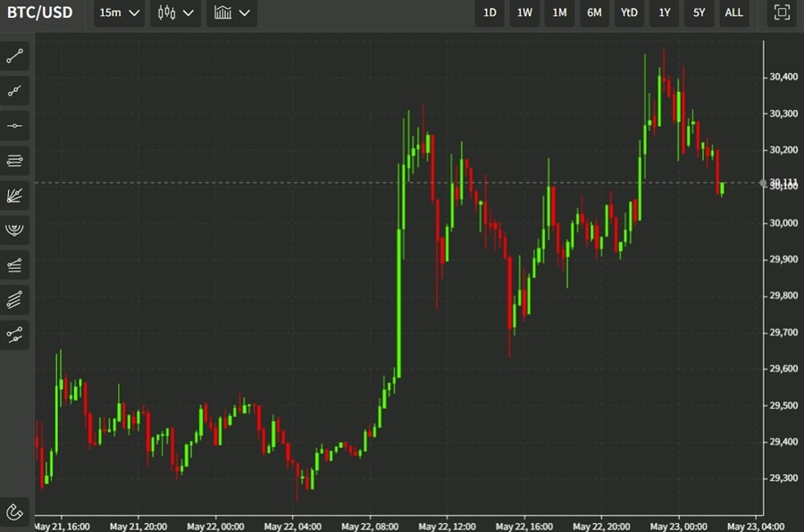Click the 30,000 price axis label
804x532 pixels.
pyautogui.click(x=783, y=223)
